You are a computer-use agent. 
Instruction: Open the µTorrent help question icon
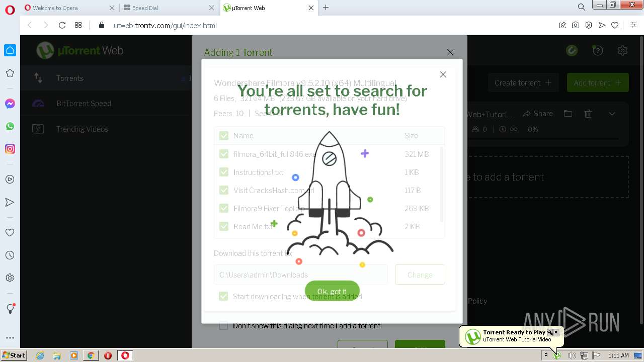click(x=598, y=50)
